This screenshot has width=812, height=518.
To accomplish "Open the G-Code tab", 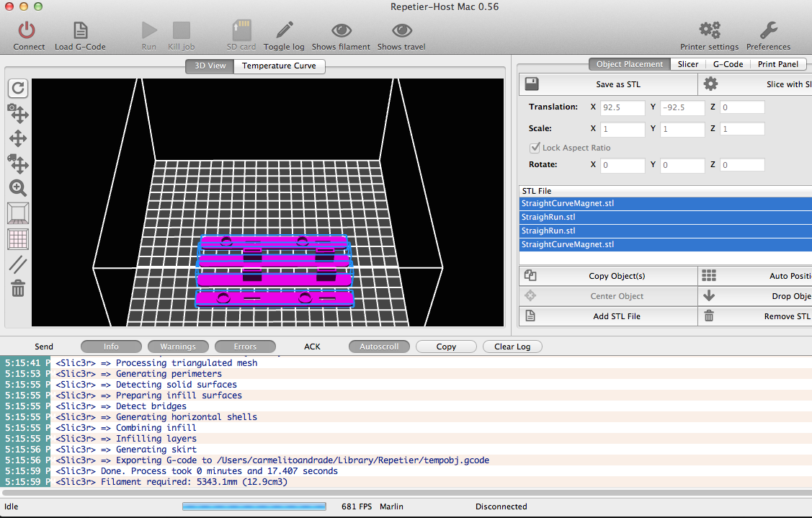I will 728,64.
